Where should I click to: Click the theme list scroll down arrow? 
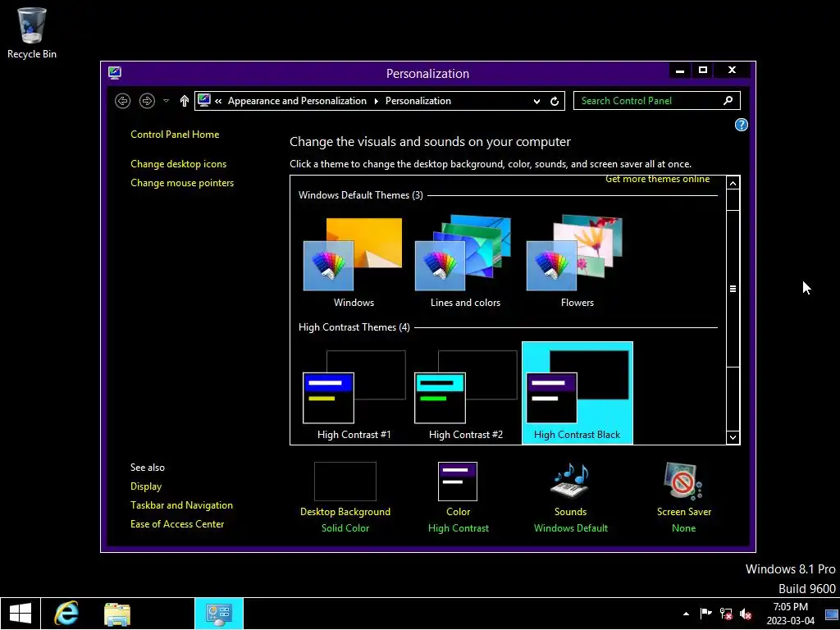point(733,437)
